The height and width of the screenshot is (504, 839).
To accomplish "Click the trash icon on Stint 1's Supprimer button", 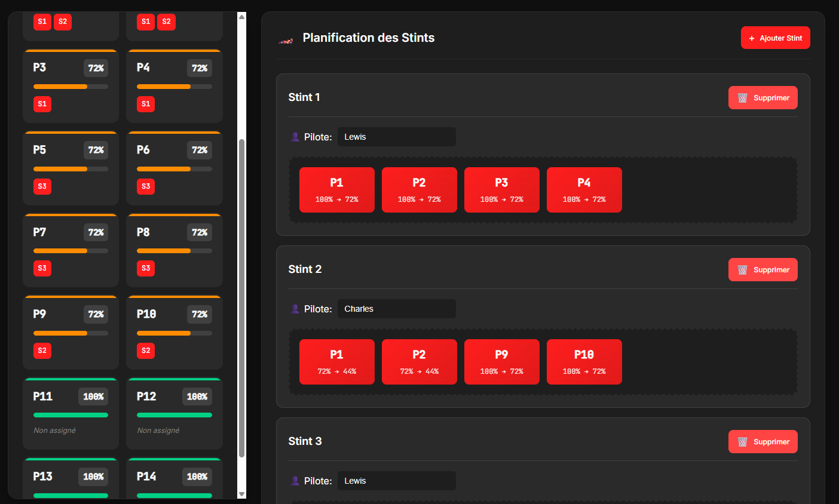I will point(743,97).
